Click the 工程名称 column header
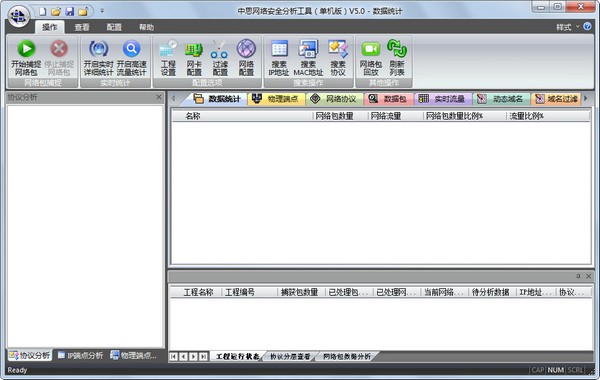The height and width of the screenshot is (380, 600). coord(197,292)
